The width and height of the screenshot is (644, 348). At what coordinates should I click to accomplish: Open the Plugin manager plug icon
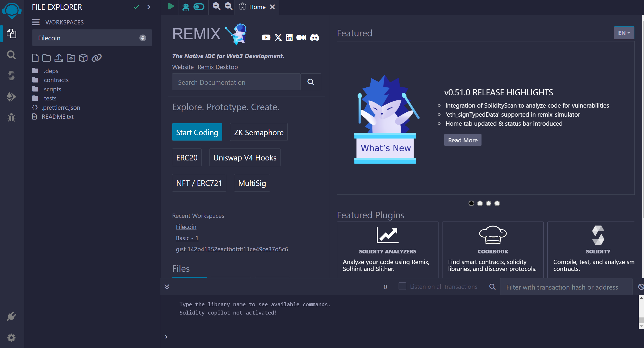pyautogui.click(x=11, y=317)
